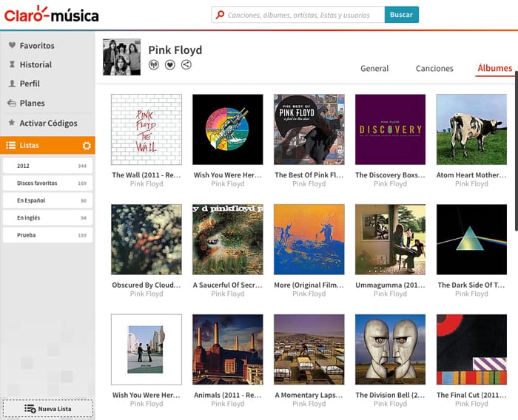Click the Claro música logo
This screenshot has width=518, height=420.
[51, 14]
